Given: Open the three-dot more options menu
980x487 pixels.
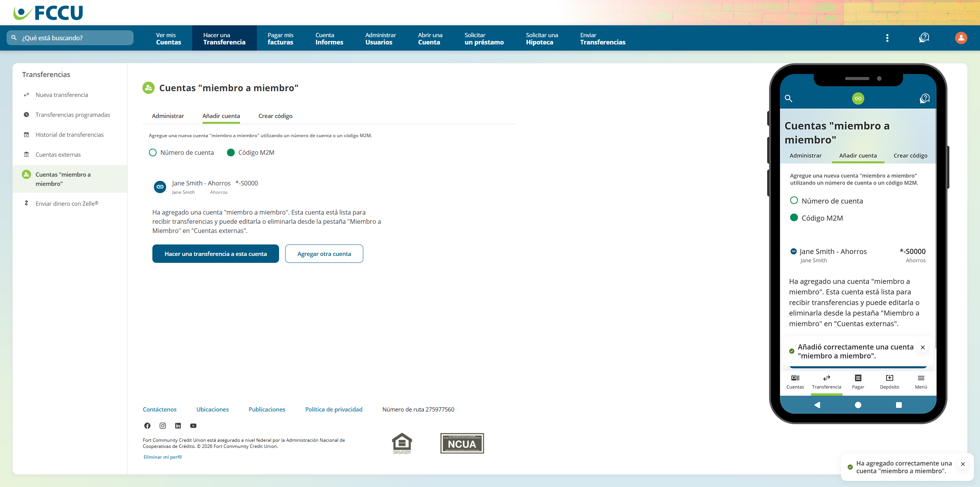Looking at the screenshot, I should (x=887, y=38).
